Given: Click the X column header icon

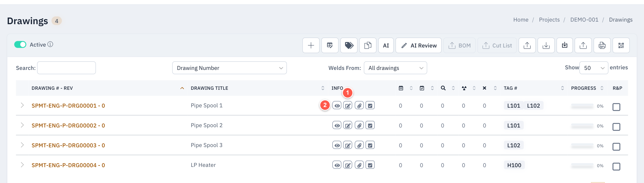Looking at the screenshot, I should tap(485, 88).
